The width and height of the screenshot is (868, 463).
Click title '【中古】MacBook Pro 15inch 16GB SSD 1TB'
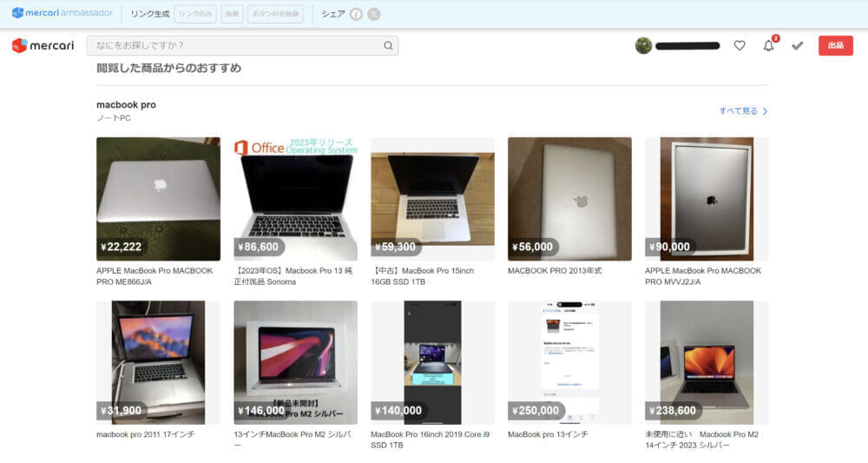[423, 276]
